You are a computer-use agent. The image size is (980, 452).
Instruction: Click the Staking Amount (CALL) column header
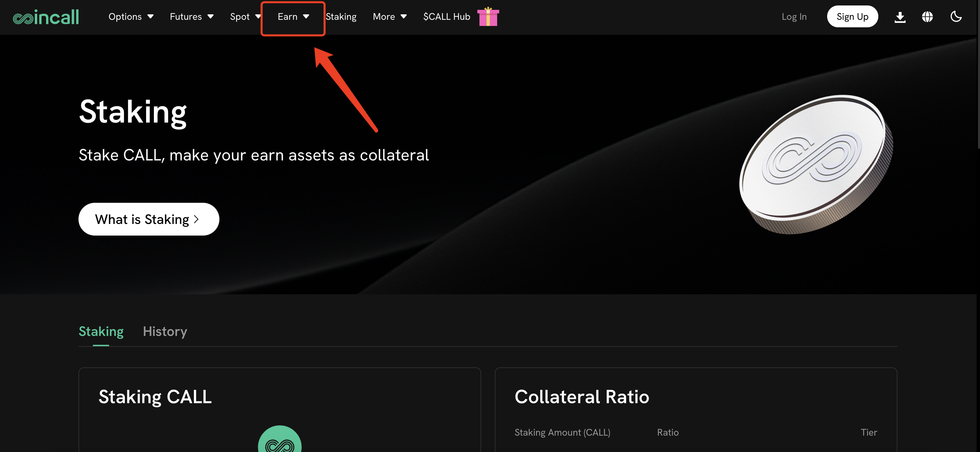pyautogui.click(x=562, y=433)
